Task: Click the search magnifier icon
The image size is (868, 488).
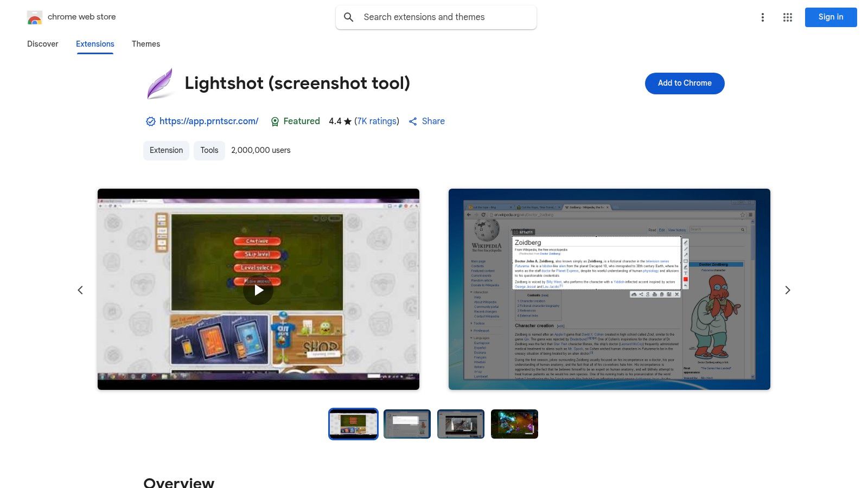Action: (349, 17)
